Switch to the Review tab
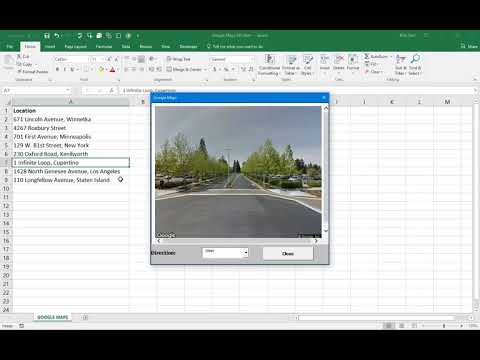The height and width of the screenshot is (360, 480). coord(146,46)
